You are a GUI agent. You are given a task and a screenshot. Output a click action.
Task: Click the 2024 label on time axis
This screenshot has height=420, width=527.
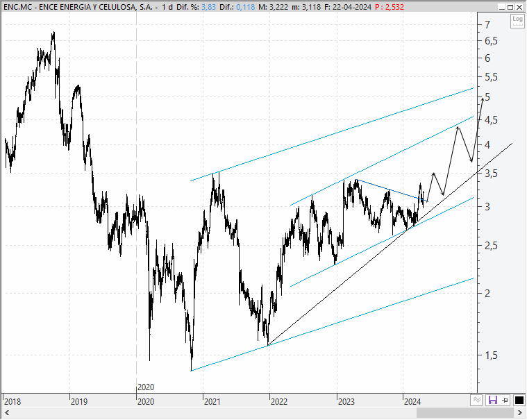coord(412,401)
